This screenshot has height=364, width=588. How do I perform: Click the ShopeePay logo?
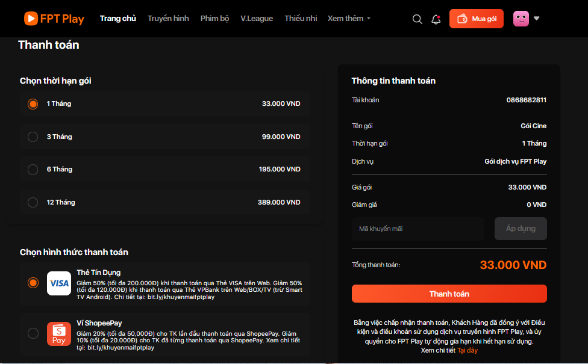coord(59,334)
